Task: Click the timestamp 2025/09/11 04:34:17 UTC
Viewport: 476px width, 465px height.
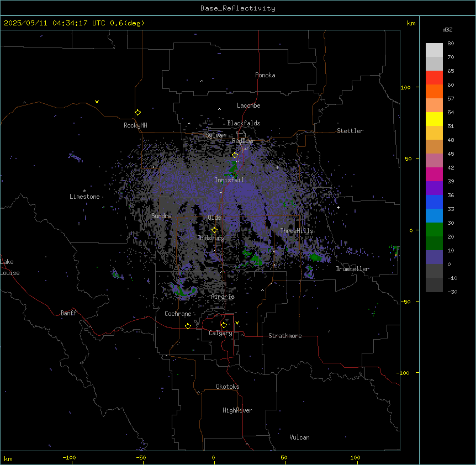Action: [x=55, y=23]
